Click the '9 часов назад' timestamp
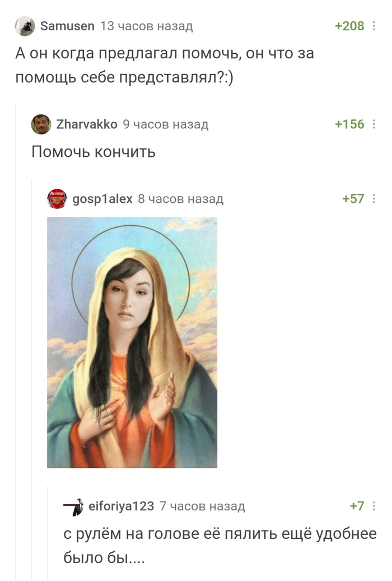The width and height of the screenshot is (392, 581). 166,124
